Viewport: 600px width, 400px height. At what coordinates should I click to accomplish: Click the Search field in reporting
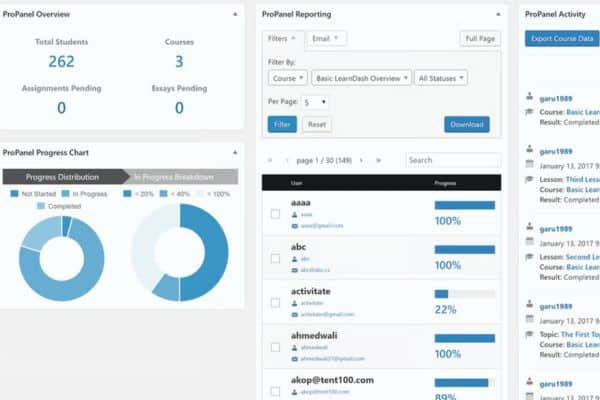[453, 160]
